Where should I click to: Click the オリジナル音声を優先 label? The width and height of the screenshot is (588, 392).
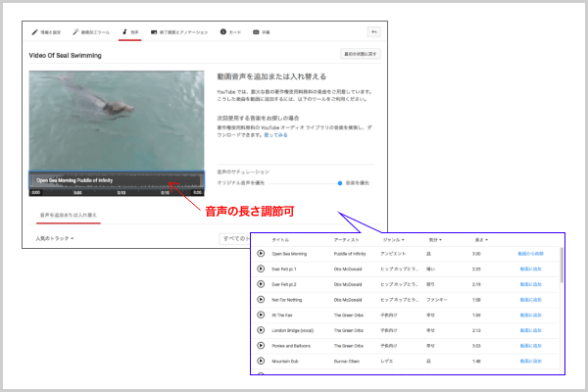click(x=241, y=183)
